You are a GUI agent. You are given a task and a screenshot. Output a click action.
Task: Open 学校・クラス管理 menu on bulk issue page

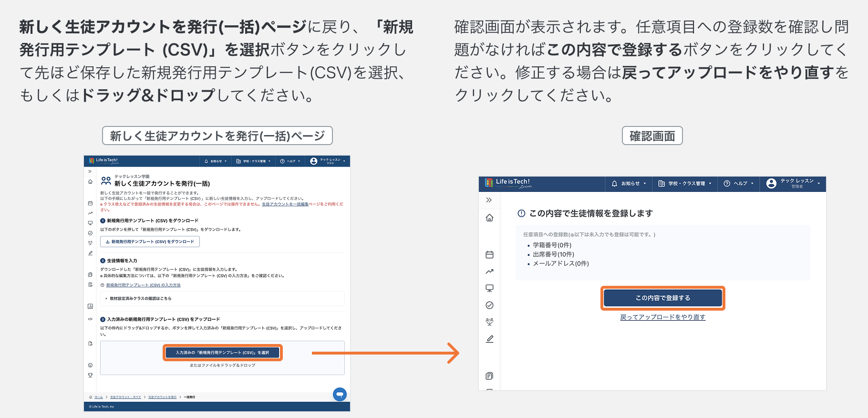pos(254,161)
